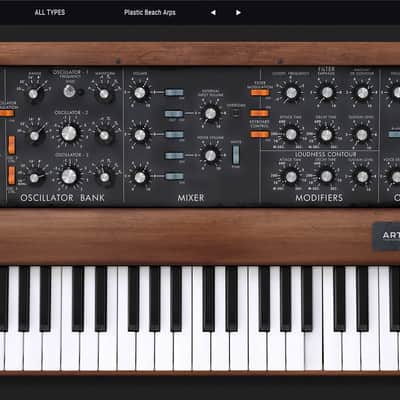This screenshot has height=400, width=400.
Task: Flip the White/Pink noise selector switch
Action: pyautogui.click(x=236, y=154)
